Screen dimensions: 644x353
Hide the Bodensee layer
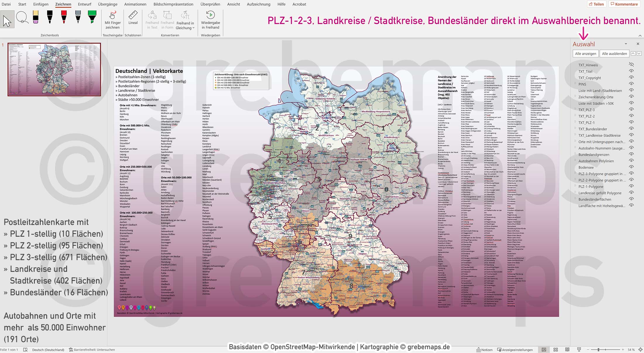631,167
